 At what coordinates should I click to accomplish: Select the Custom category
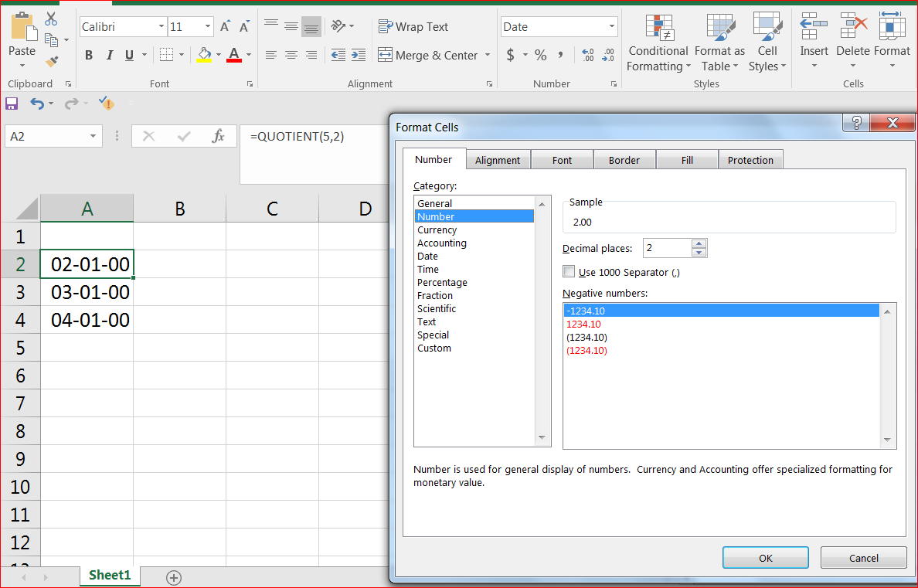pyautogui.click(x=474, y=348)
